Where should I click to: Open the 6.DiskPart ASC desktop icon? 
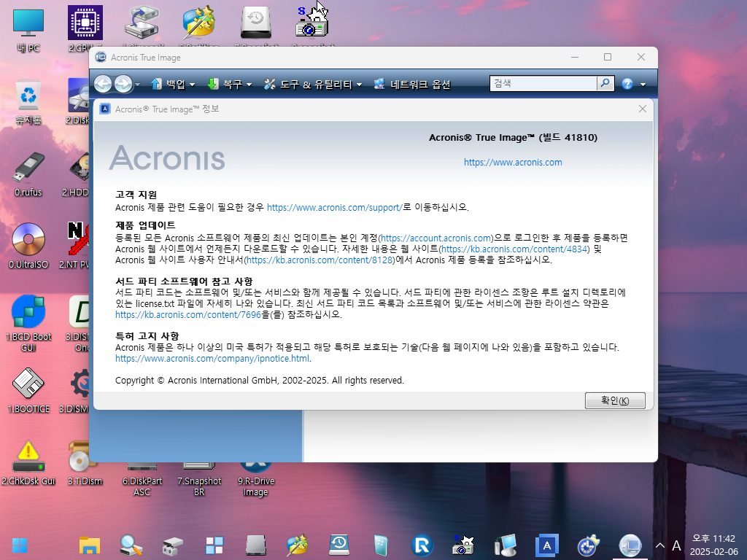[x=142, y=480]
